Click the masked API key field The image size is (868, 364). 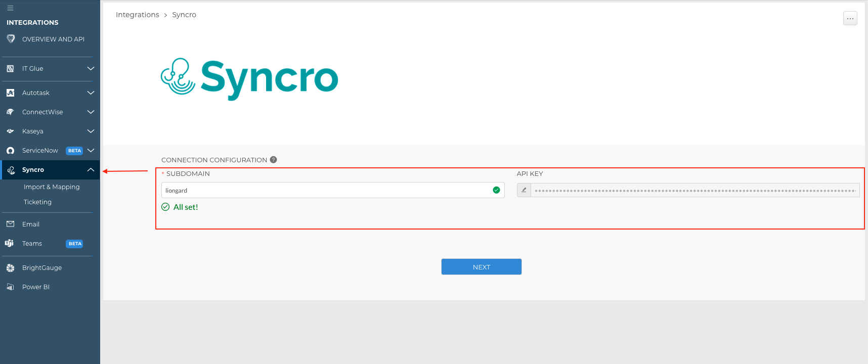pyautogui.click(x=695, y=190)
